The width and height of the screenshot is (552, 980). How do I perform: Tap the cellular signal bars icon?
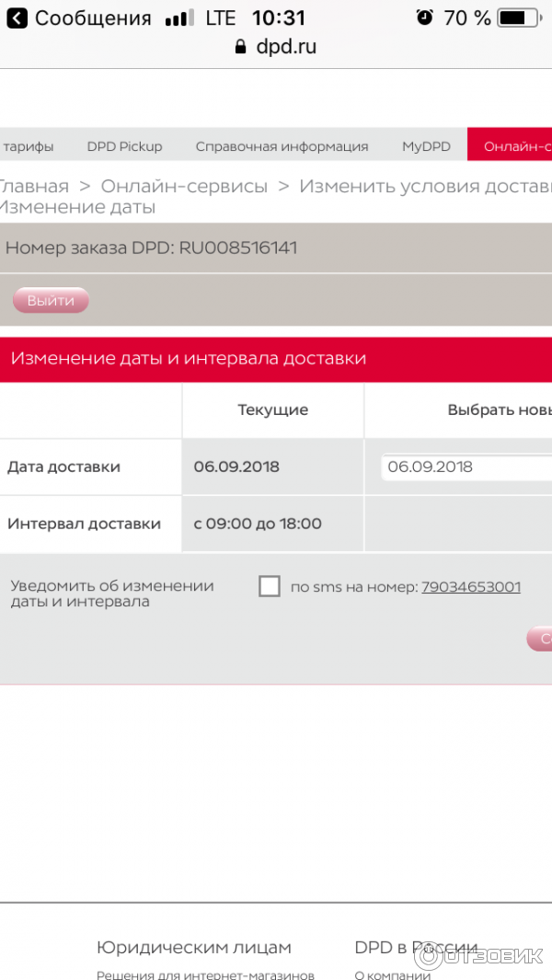click(179, 18)
